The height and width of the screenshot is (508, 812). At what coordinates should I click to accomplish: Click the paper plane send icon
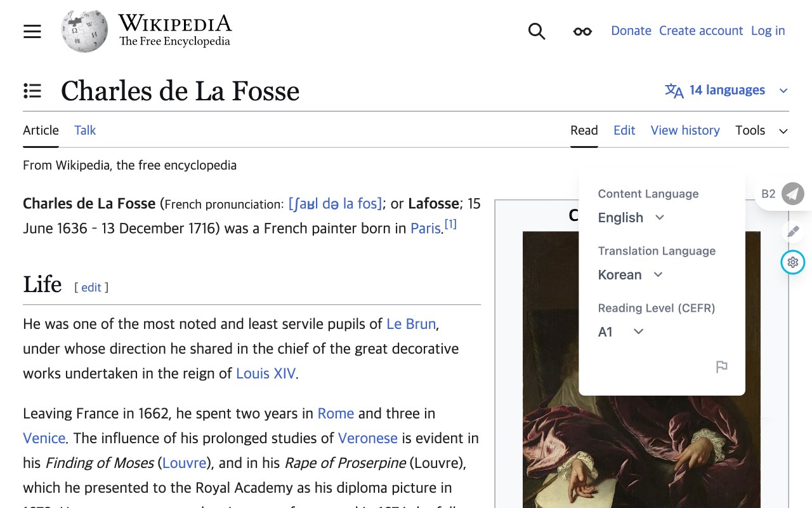click(793, 194)
